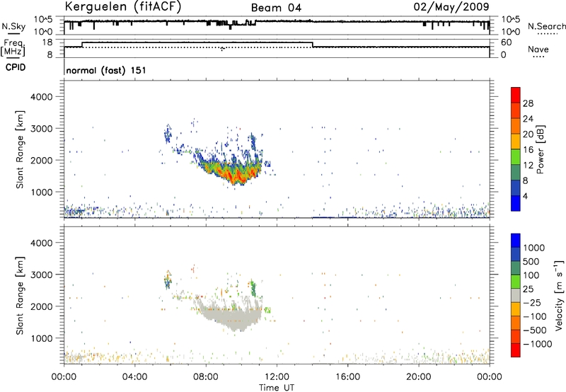Viewport: 566px width, 392px height.
Task: Click the power panel's 'Slant Range [km]' label
Action: 20,149
